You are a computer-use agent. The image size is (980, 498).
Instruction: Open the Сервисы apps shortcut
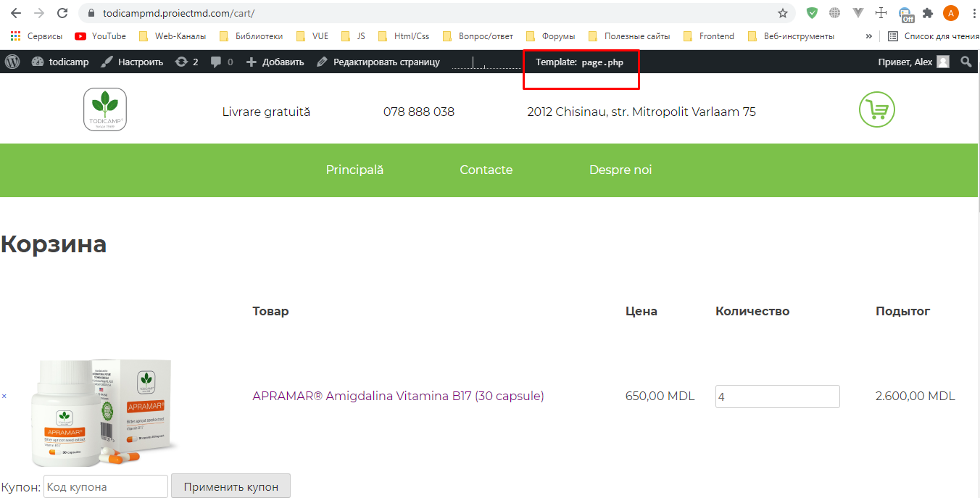point(36,36)
